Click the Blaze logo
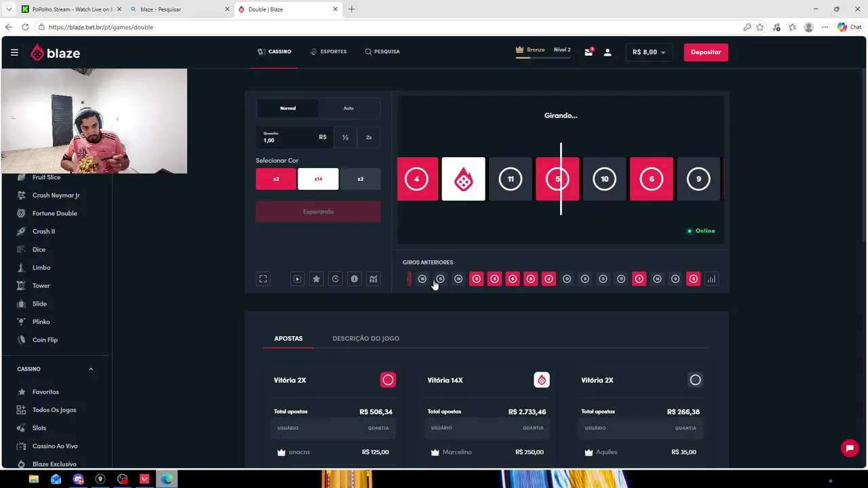 tap(55, 52)
